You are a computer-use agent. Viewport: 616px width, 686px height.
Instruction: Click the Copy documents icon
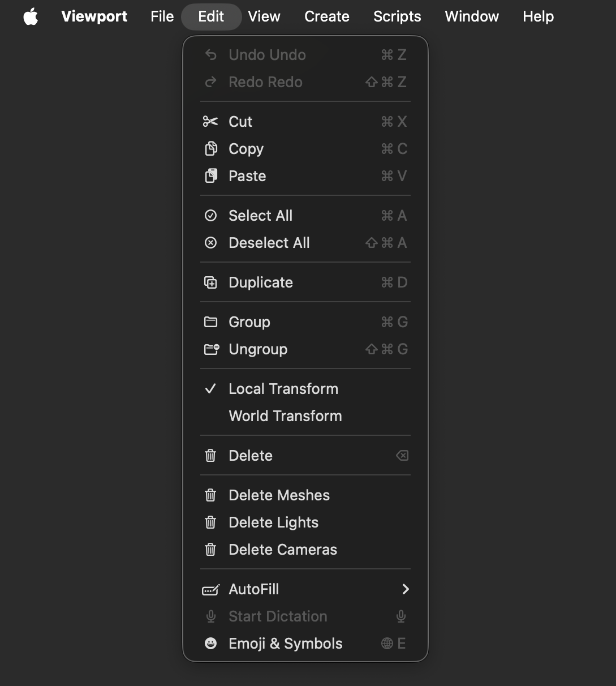click(x=210, y=149)
